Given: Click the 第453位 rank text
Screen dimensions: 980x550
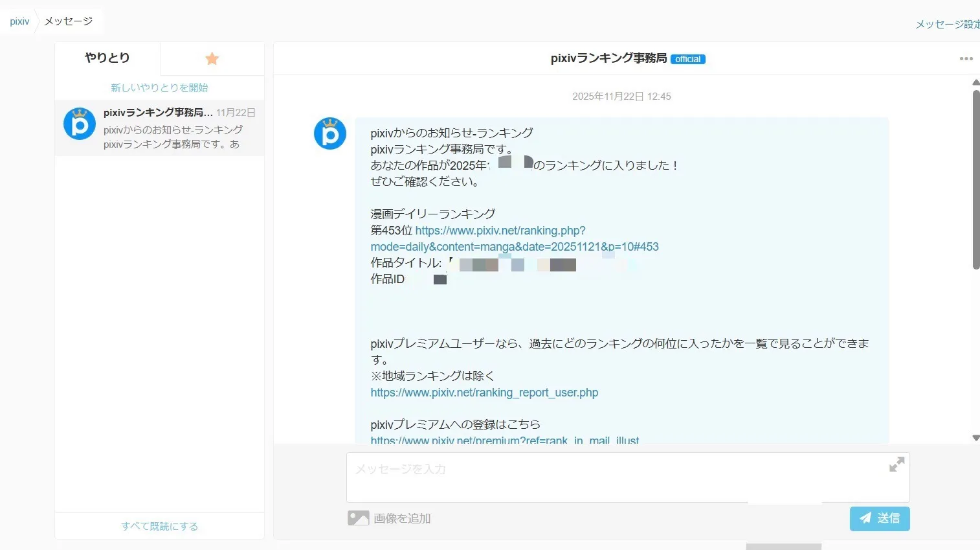Looking at the screenshot, I should coord(391,231).
